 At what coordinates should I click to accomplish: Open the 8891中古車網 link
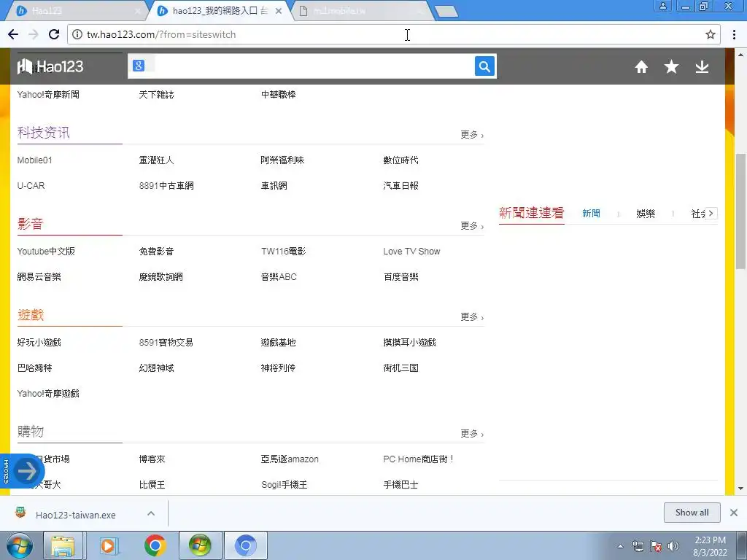tap(166, 186)
